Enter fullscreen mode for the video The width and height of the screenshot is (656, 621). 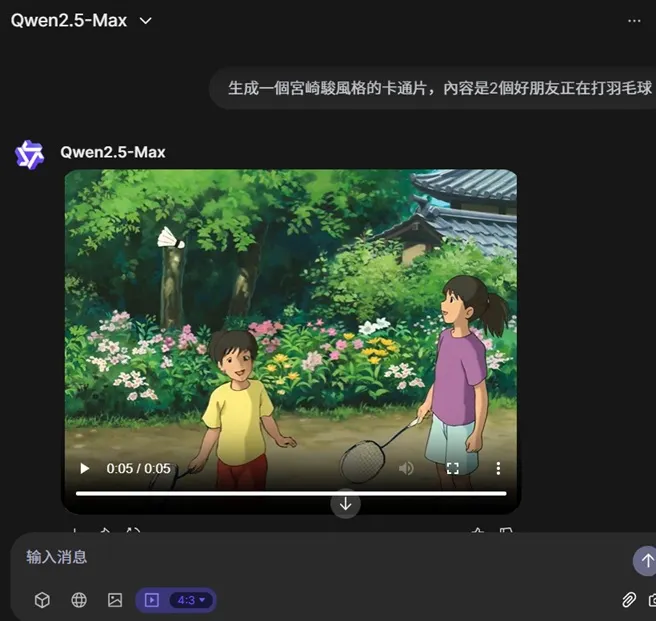453,468
